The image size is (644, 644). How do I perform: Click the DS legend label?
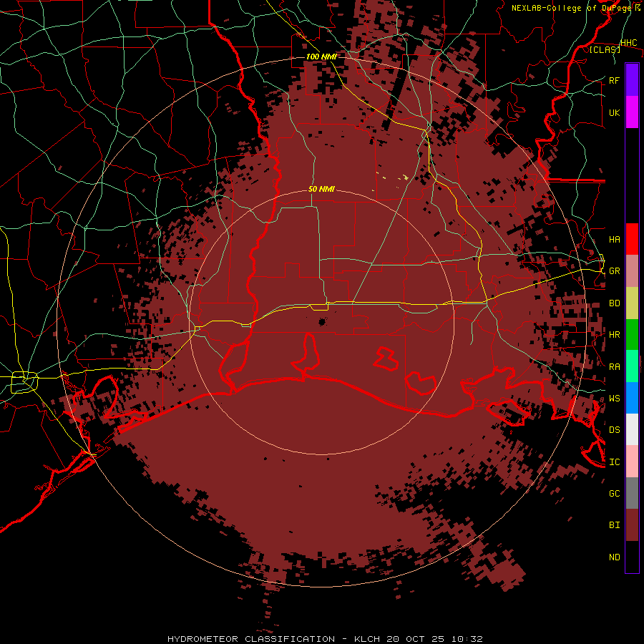tap(615, 430)
